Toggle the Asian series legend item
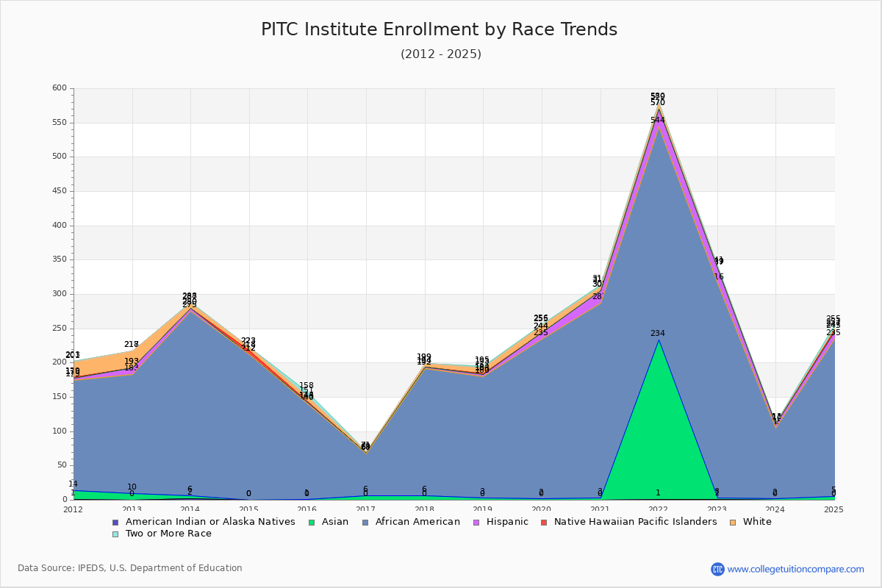The width and height of the screenshot is (882, 588). click(x=327, y=522)
